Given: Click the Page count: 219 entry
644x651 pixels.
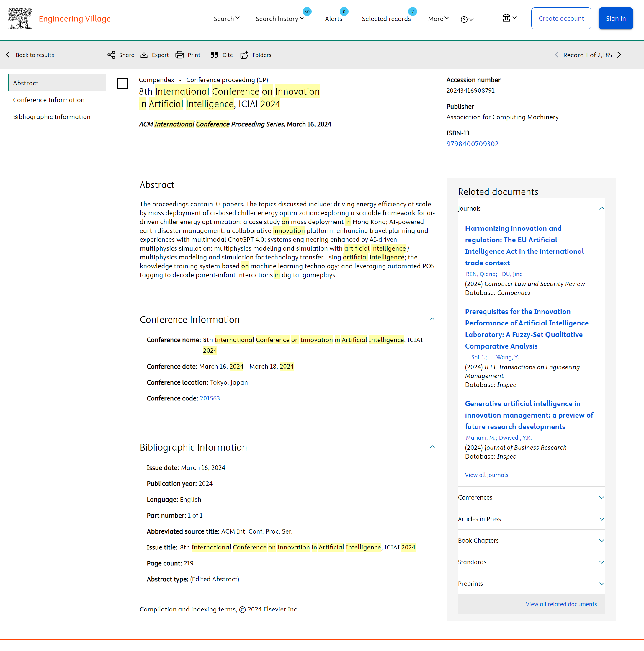Looking at the screenshot, I should pos(170,563).
